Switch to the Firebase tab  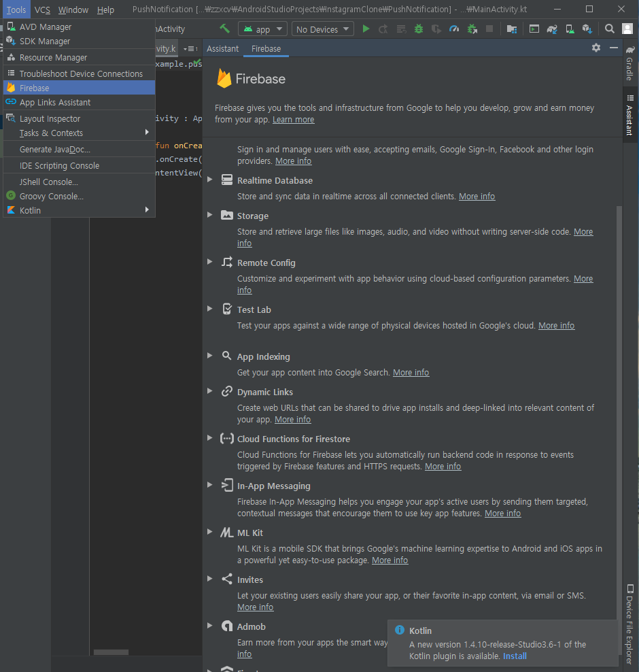(266, 49)
